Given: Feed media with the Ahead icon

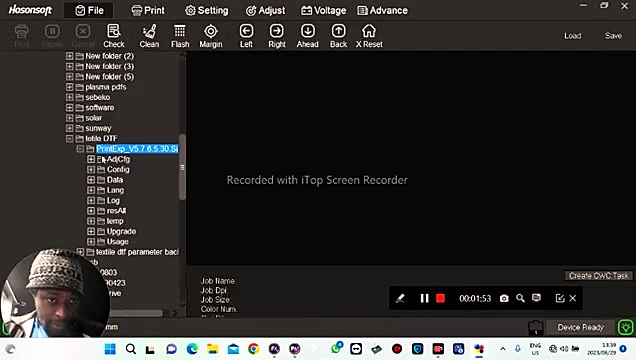Looking at the screenshot, I should pyautogui.click(x=307, y=36).
